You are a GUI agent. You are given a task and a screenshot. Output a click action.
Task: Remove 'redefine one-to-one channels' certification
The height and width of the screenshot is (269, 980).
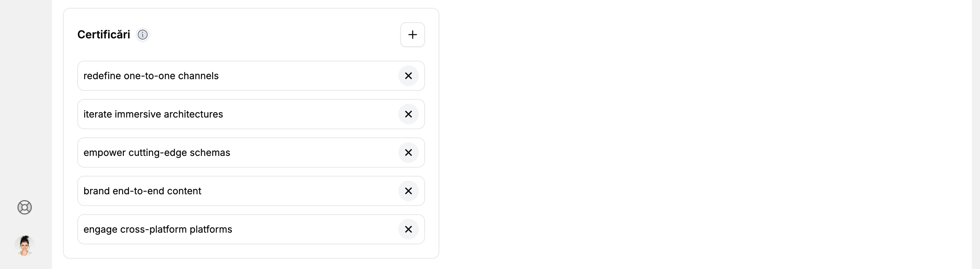click(408, 76)
